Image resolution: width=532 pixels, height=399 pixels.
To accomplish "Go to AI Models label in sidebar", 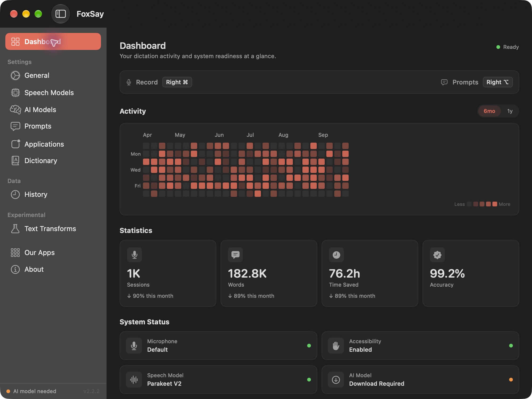I will pyautogui.click(x=40, y=110).
